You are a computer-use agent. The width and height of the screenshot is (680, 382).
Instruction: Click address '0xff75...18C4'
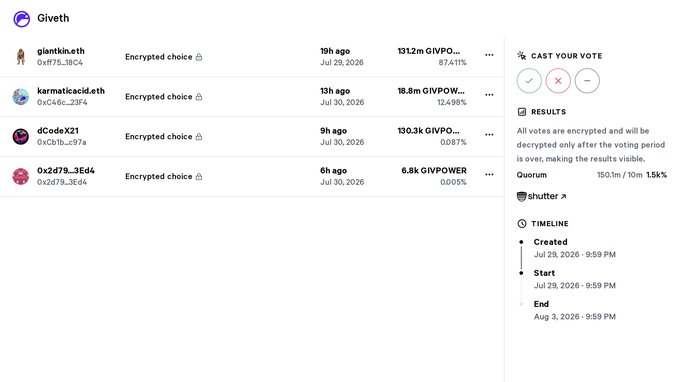click(60, 62)
